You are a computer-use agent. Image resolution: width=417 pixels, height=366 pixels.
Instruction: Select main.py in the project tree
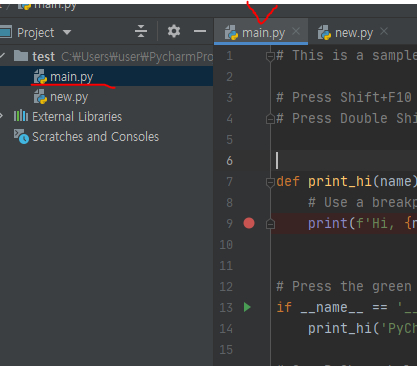pos(106,76)
